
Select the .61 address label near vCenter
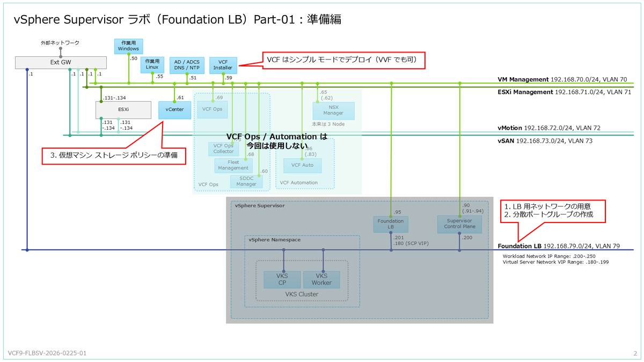coord(180,98)
